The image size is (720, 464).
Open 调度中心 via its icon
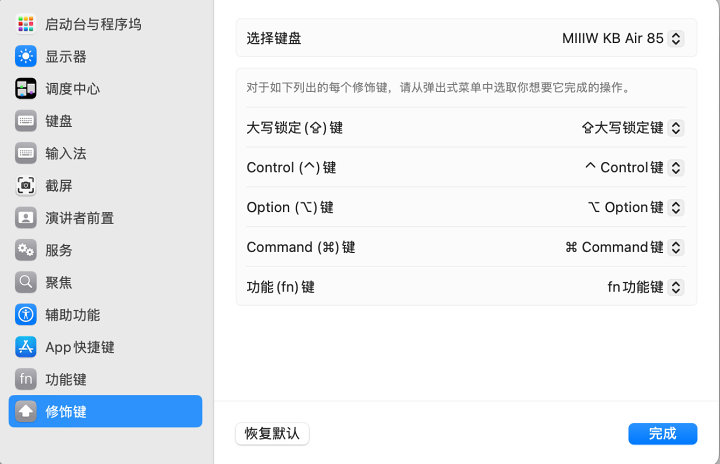(x=26, y=88)
